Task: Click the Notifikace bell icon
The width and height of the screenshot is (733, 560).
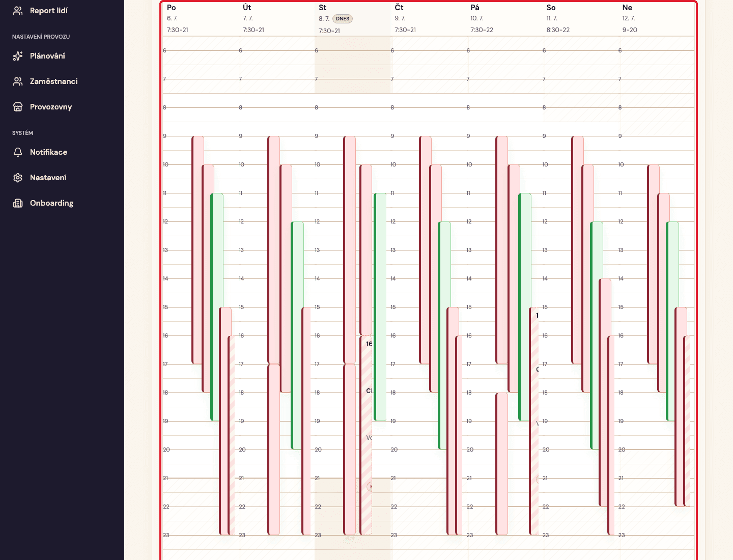Action: 18,152
